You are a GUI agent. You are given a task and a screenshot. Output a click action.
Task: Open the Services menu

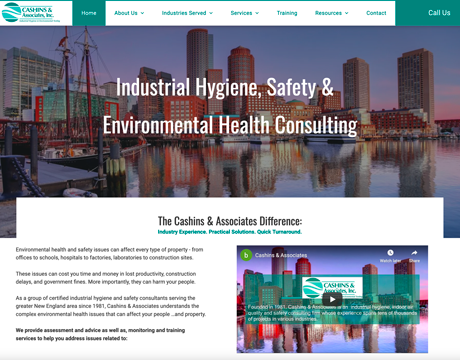click(241, 13)
